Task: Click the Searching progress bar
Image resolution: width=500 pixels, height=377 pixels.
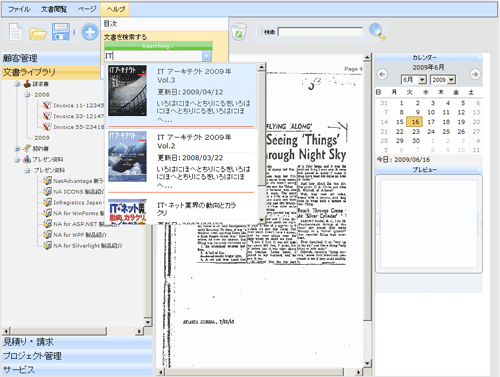Action: (x=158, y=46)
